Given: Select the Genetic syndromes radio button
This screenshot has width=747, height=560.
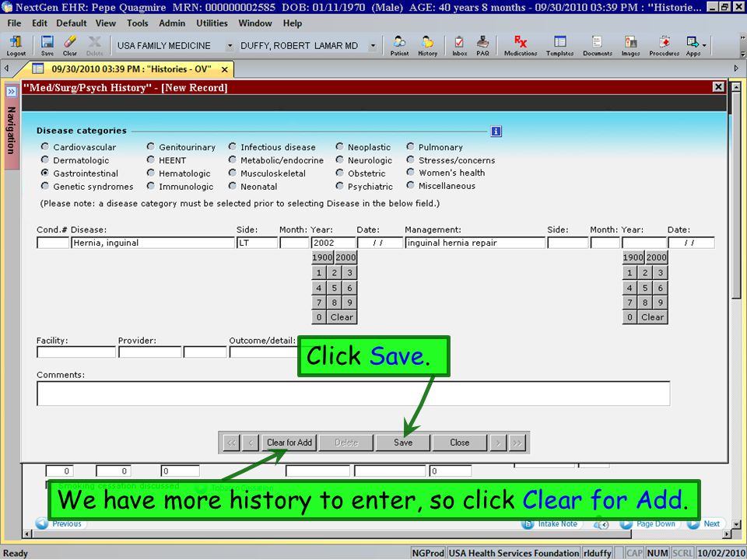Looking at the screenshot, I should 45,186.
